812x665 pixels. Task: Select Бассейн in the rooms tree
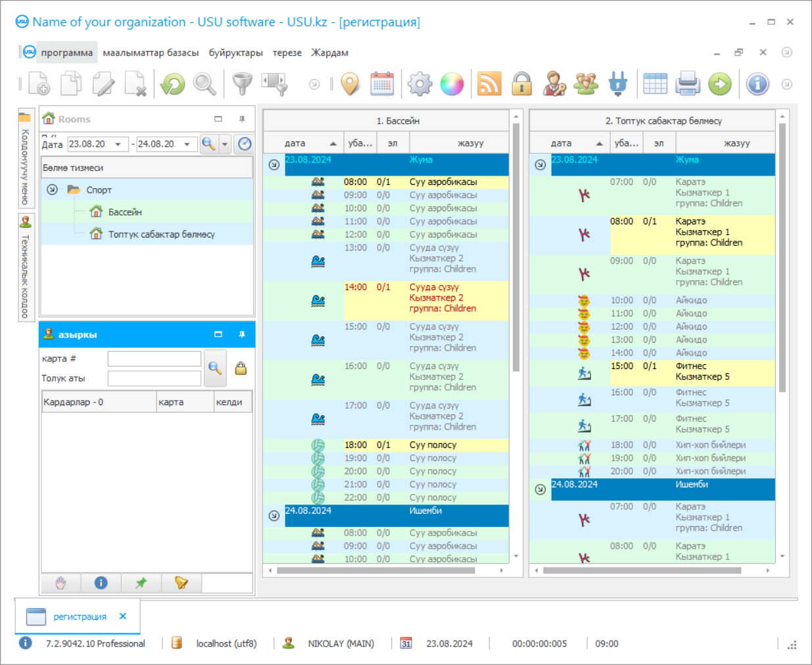click(125, 212)
